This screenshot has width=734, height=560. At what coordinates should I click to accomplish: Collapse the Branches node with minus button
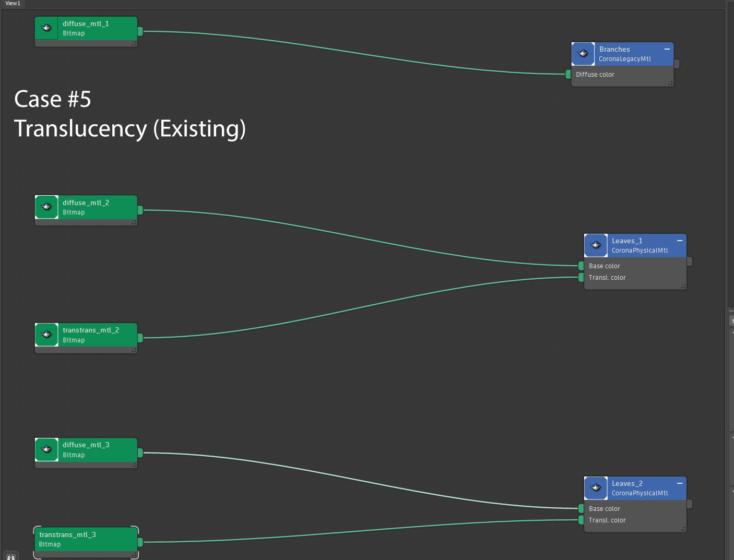(x=667, y=49)
